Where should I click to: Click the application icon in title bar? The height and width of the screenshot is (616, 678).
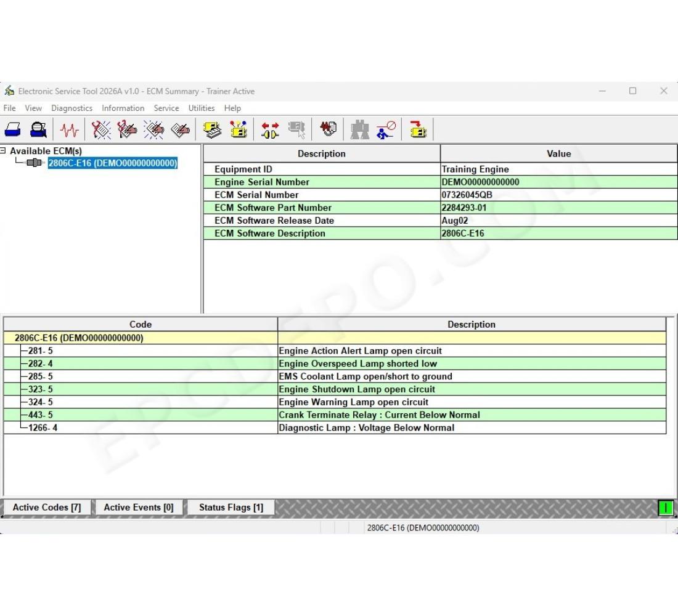9,91
